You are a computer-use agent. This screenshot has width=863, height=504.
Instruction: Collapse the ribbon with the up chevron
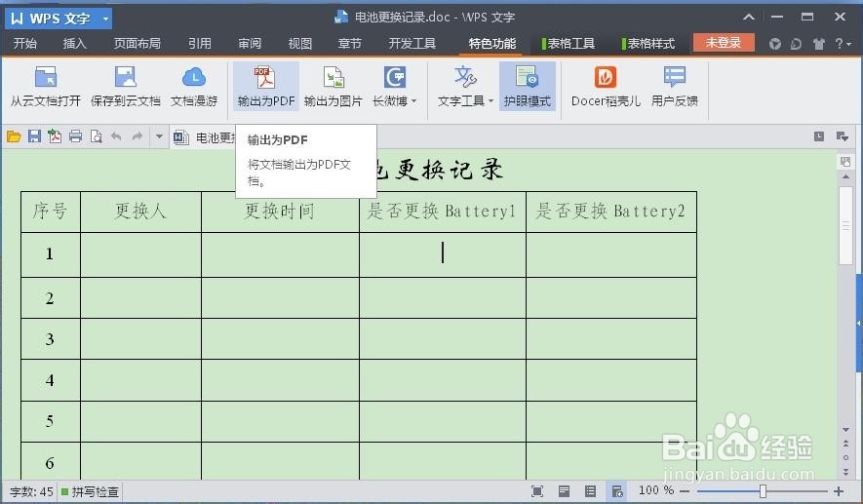pyautogui.click(x=749, y=17)
